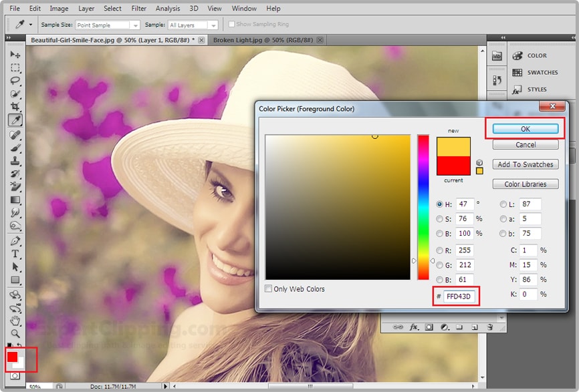Enable Only Web Colors checkbox
The width and height of the screenshot is (579, 392).
pyautogui.click(x=269, y=289)
